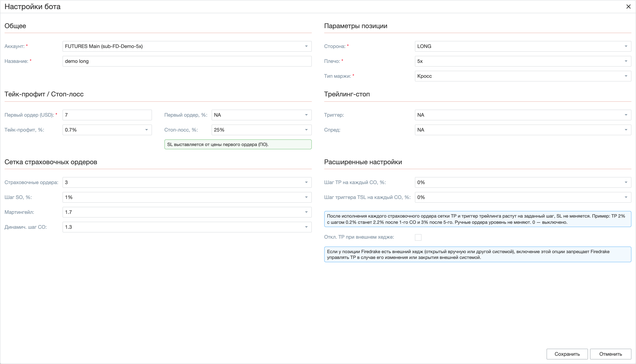Viewport: 636px width, 364px height.
Task: Open the Мартингейл dropdown
Action: (x=187, y=212)
